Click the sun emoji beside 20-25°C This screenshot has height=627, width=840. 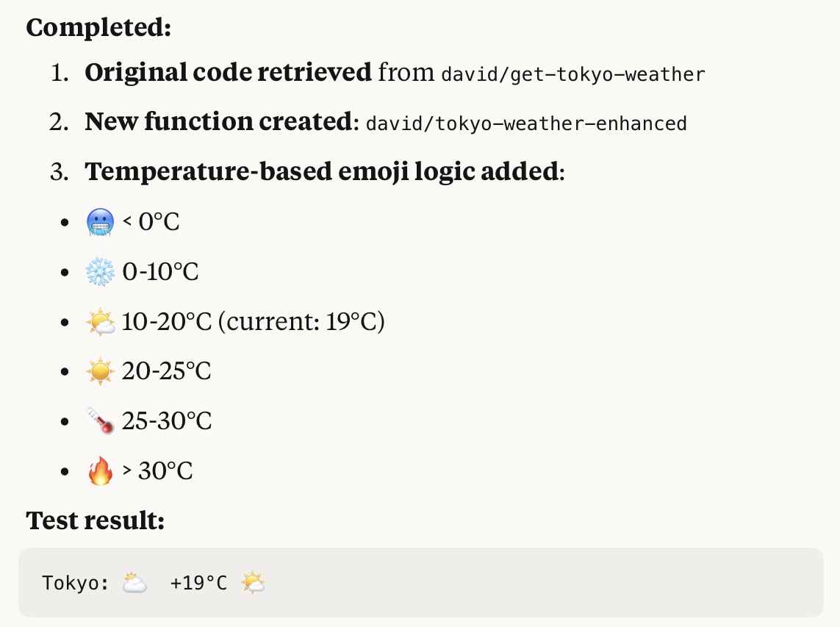click(x=100, y=371)
